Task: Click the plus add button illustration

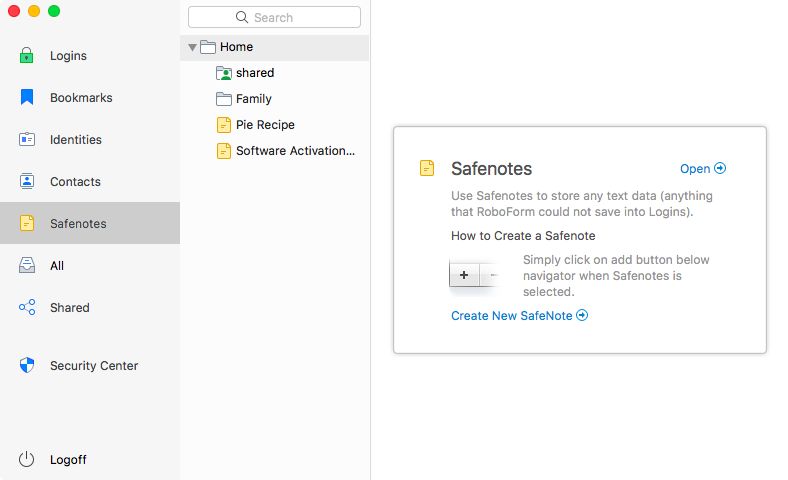Action: click(464, 275)
